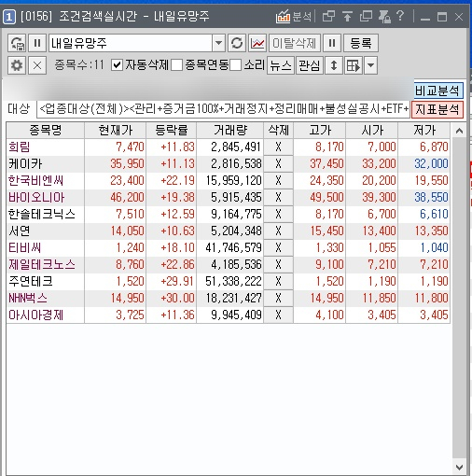Delete the 케이카 row with its X
The height and width of the screenshot is (476, 472).
coord(278,163)
